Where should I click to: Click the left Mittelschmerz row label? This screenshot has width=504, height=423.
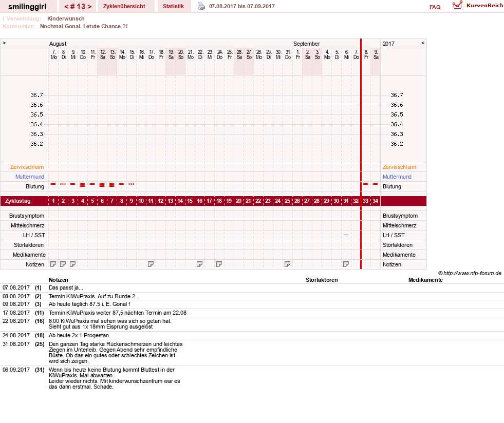click(x=28, y=225)
